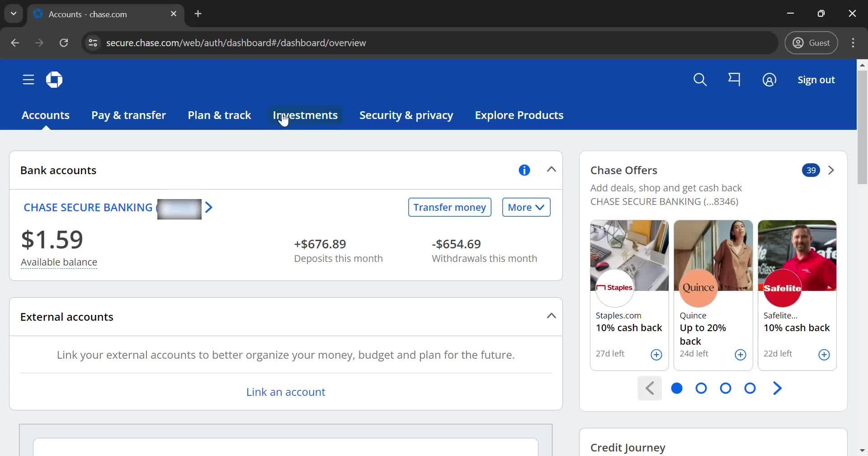Add the Quince offer with plus icon
This screenshot has width=868, height=456.
740,355
